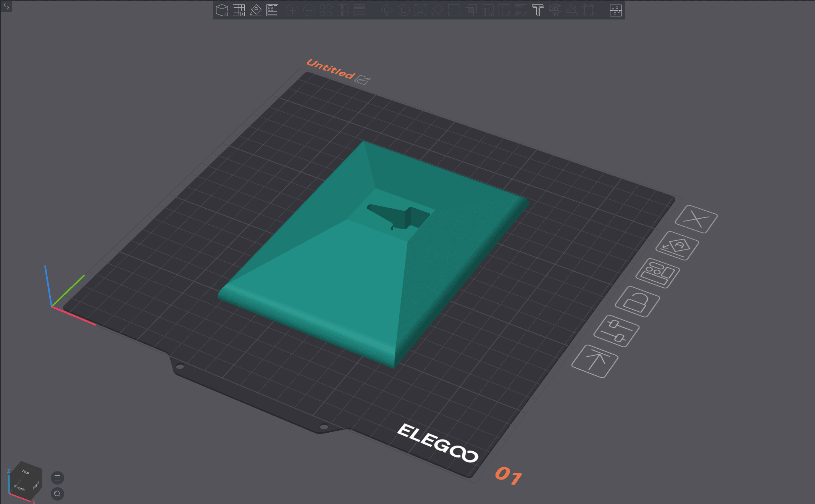Click move plate to front arrow icon
The width and height of the screenshot is (815, 504).
[595, 361]
